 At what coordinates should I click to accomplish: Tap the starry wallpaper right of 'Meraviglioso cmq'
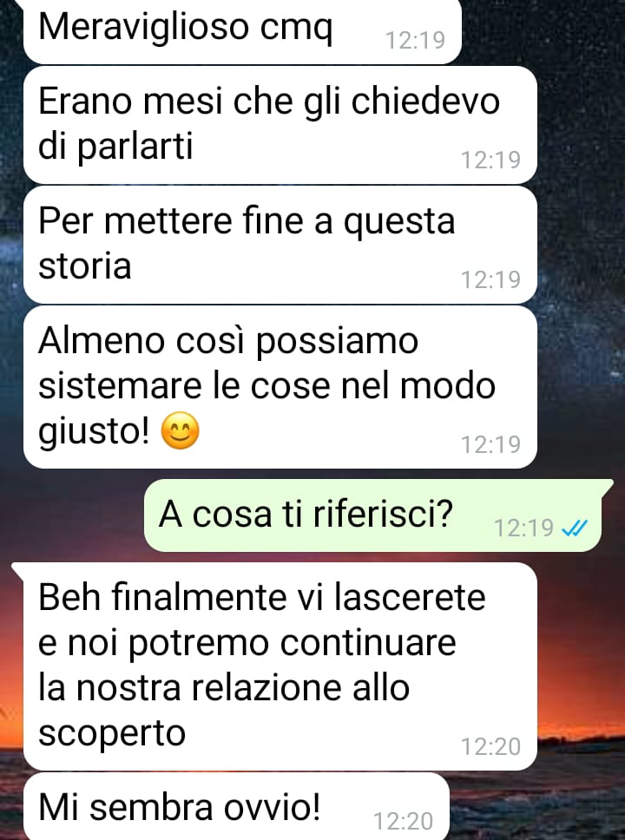tap(543, 31)
